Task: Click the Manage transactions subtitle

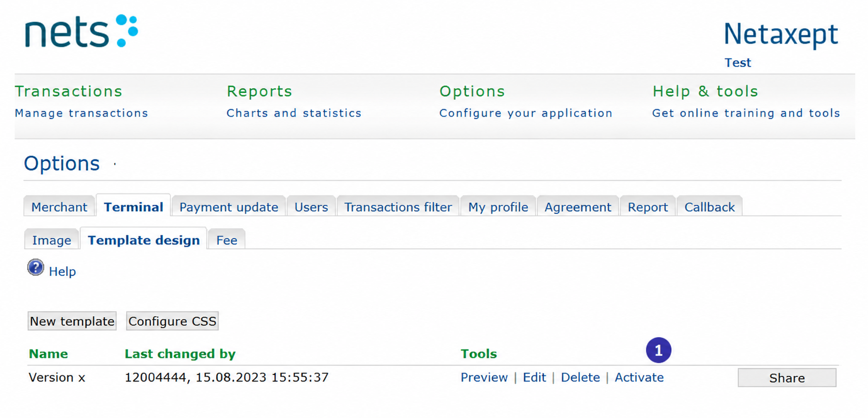Action: click(x=82, y=113)
